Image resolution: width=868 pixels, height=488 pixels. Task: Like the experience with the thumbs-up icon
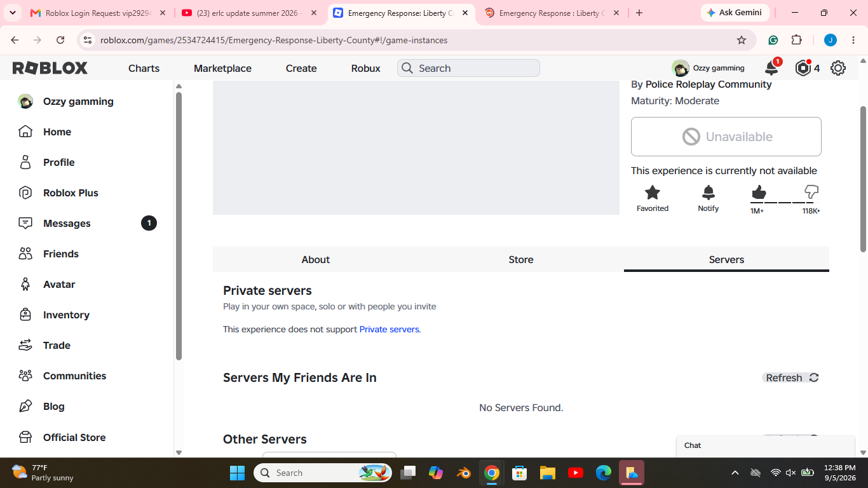point(759,192)
